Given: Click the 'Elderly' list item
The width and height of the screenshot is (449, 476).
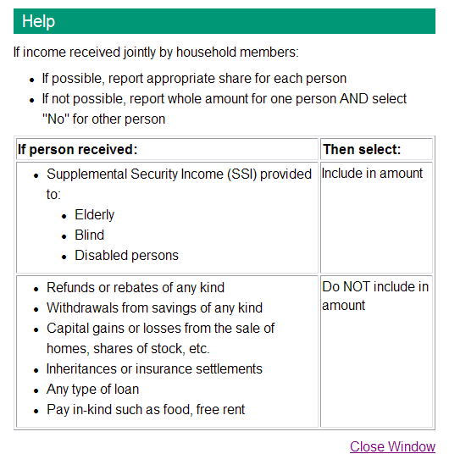Looking at the screenshot, I should [94, 214].
